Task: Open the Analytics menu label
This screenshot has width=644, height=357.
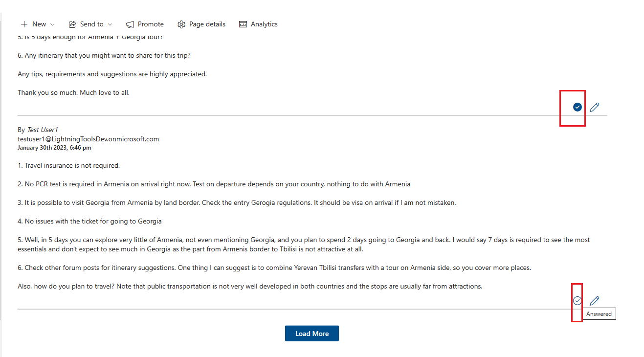Action: 264,24
